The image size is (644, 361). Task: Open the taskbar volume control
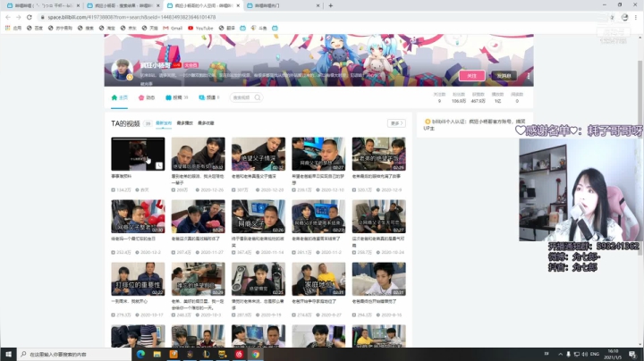pos(585,354)
